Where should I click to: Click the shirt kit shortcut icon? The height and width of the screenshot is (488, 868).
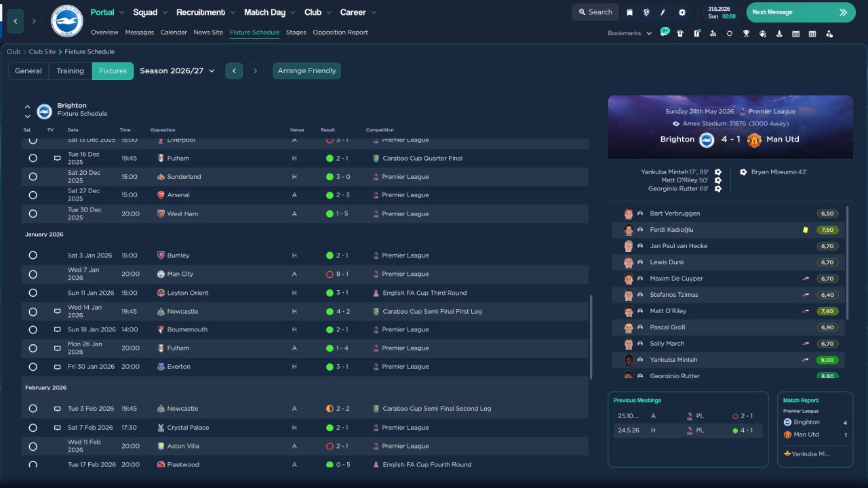pos(680,33)
